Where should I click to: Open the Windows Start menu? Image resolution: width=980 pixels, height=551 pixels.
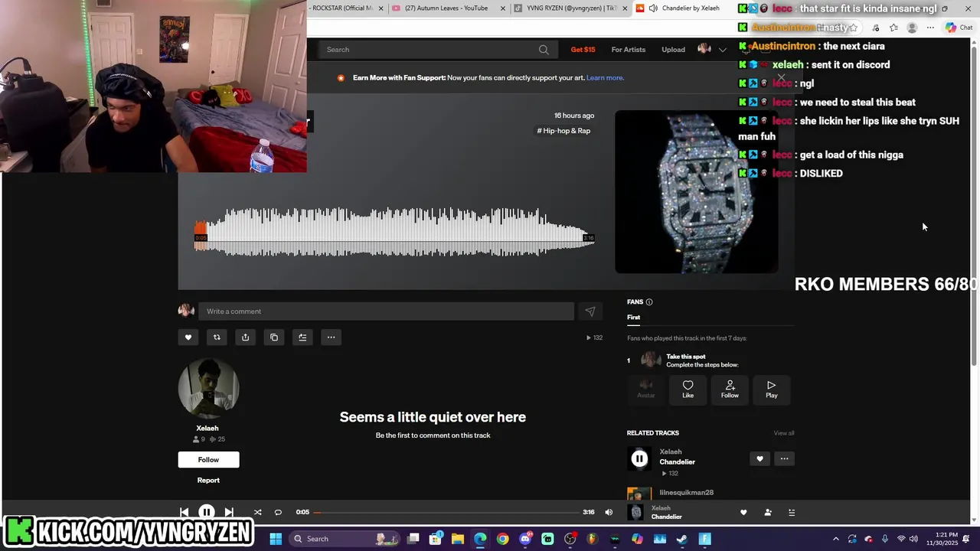(x=276, y=539)
